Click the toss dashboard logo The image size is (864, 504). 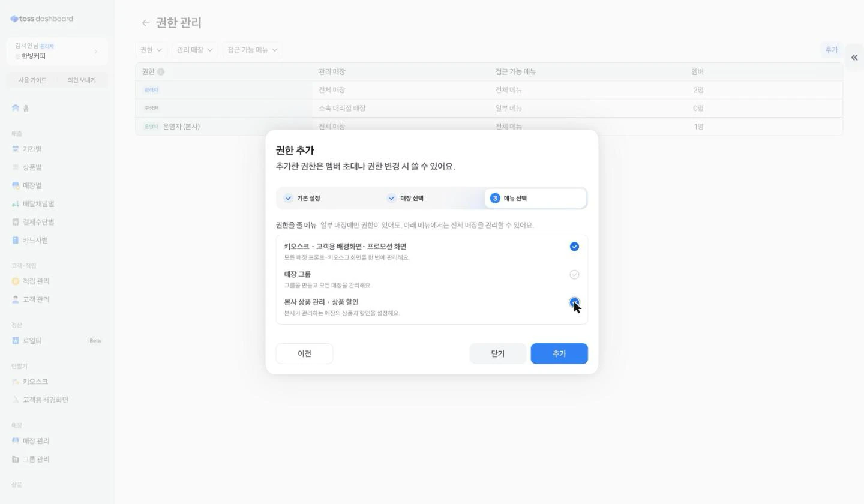click(42, 19)
